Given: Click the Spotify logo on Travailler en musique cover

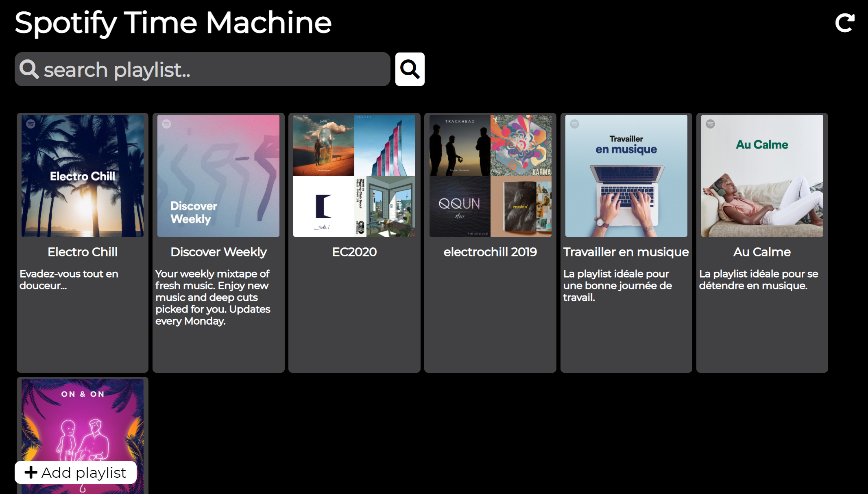Looking at the screenshot, I should tap(574, 124).
